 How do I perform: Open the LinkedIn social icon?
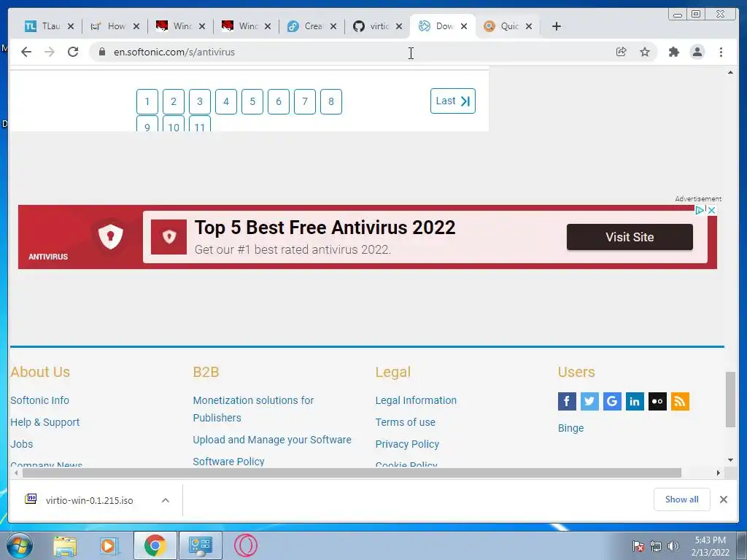[x=635, y=402]
